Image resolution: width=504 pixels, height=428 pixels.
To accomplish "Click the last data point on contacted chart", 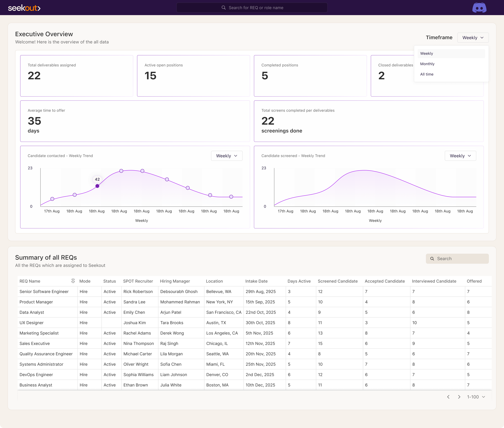I will (x=231, y=197).
